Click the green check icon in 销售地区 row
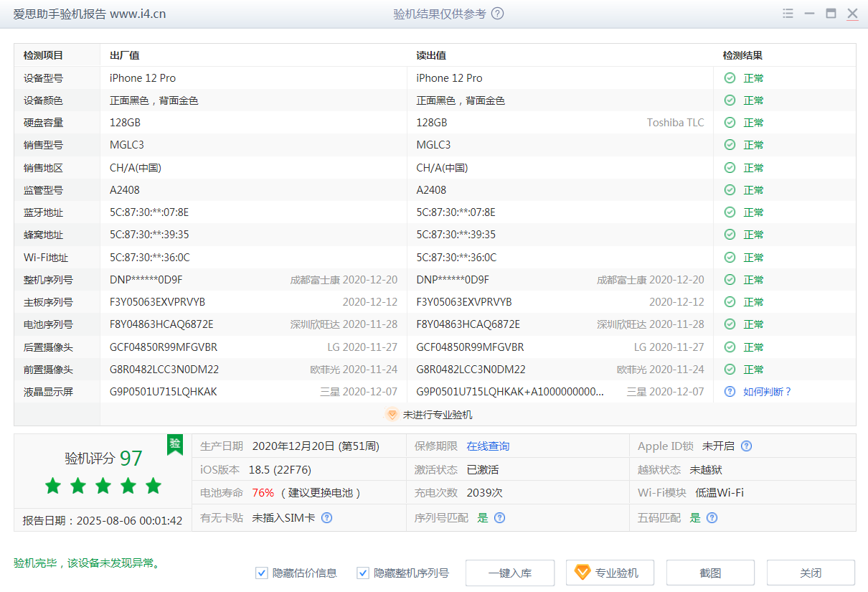Screen dimensions: 868x592 [730, 168]
